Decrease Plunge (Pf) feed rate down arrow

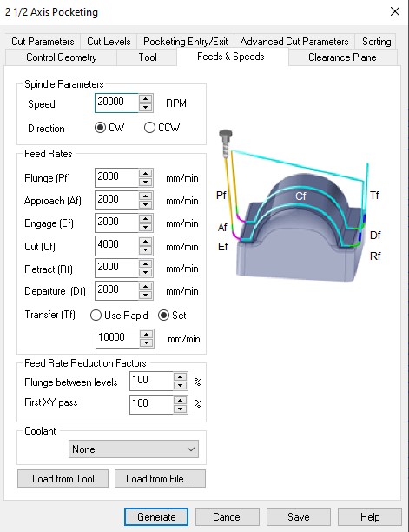[x=146, y=183]
